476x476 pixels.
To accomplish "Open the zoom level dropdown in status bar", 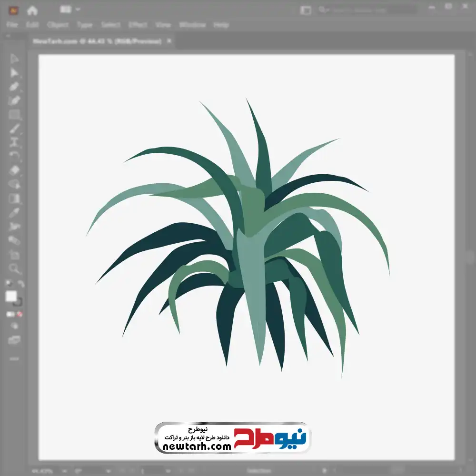I will 65,471.
